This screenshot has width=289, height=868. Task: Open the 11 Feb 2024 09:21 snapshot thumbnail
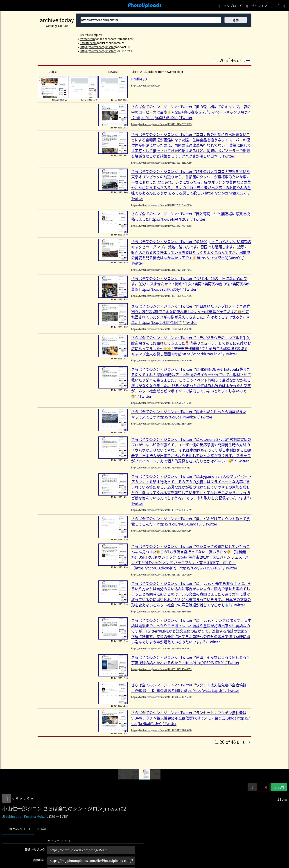click(x=113, y=87)
